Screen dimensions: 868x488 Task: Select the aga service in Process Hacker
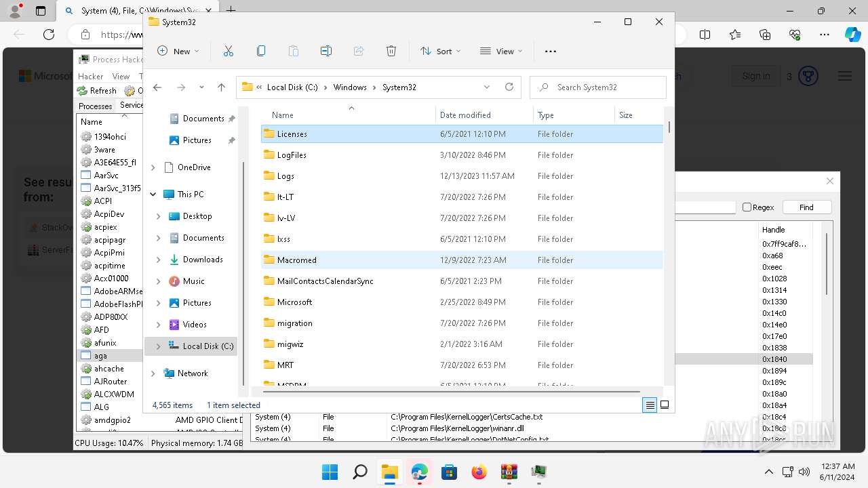pyautogui.click(x=100, y=356)
